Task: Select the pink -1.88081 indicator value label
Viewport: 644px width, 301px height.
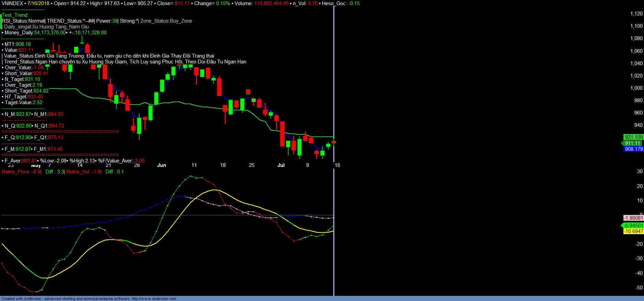Action: [633, 218]
